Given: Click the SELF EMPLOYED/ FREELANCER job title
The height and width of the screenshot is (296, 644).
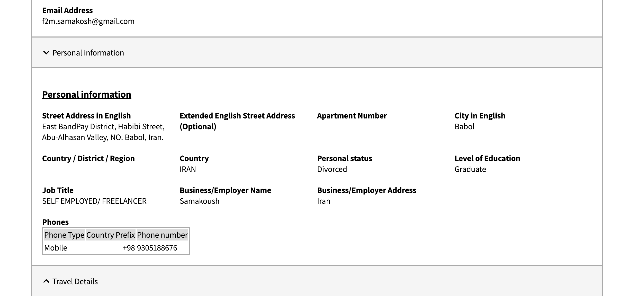Looking at the screenshot, I should 94,201.
